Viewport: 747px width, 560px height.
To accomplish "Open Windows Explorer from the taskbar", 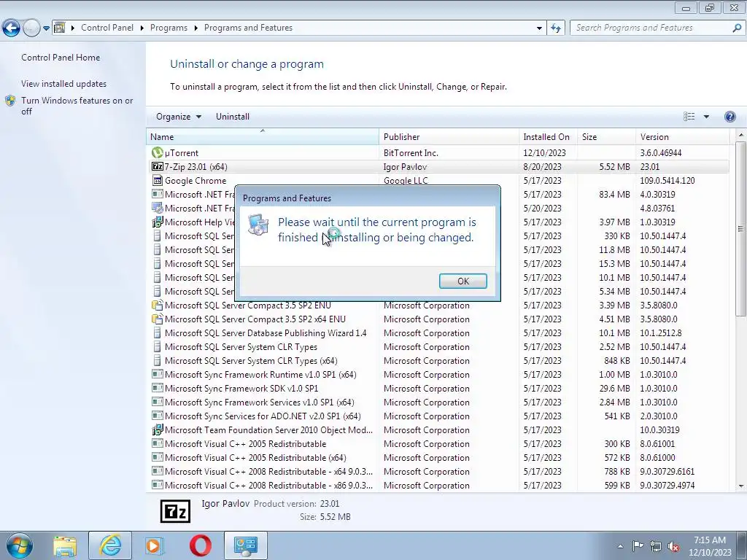I will (65, 545).
